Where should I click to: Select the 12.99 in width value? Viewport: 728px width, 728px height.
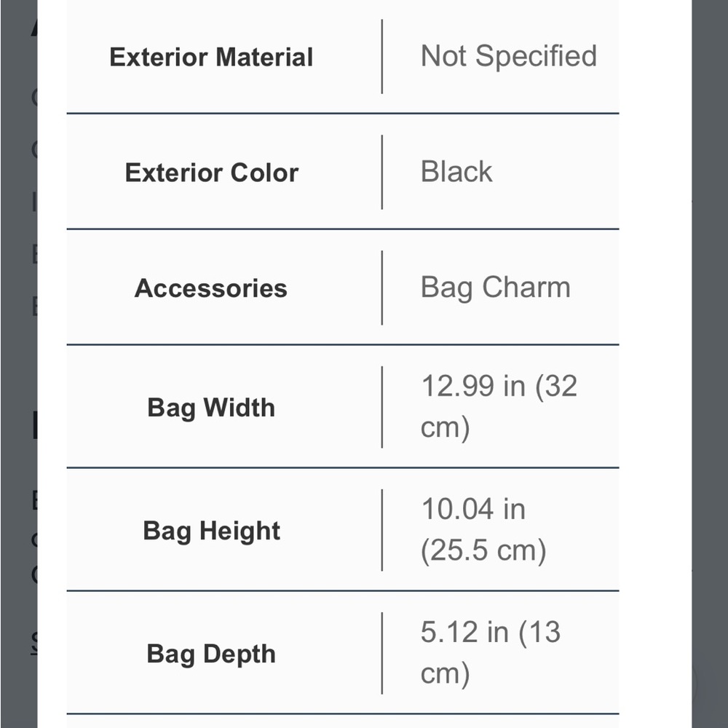pos(499,406)
